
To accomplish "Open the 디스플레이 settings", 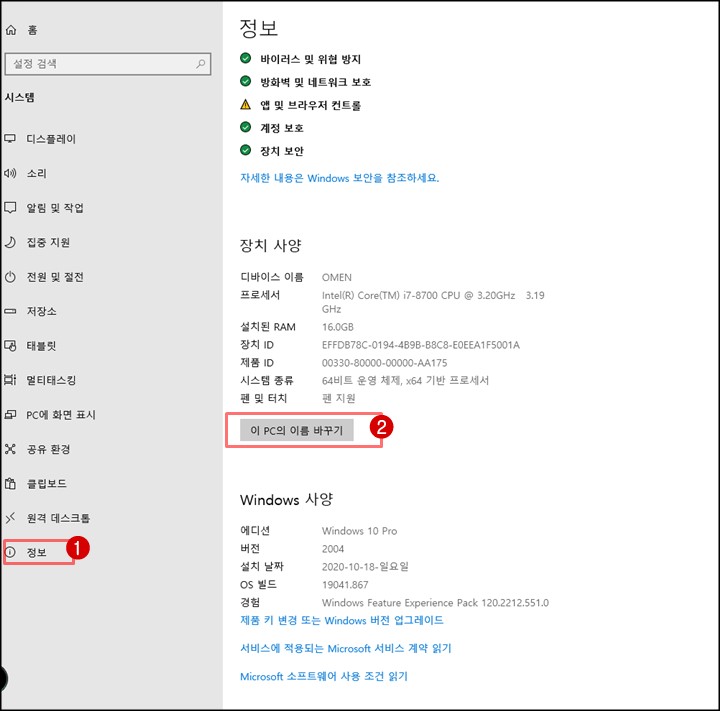I will pos(51,139).
